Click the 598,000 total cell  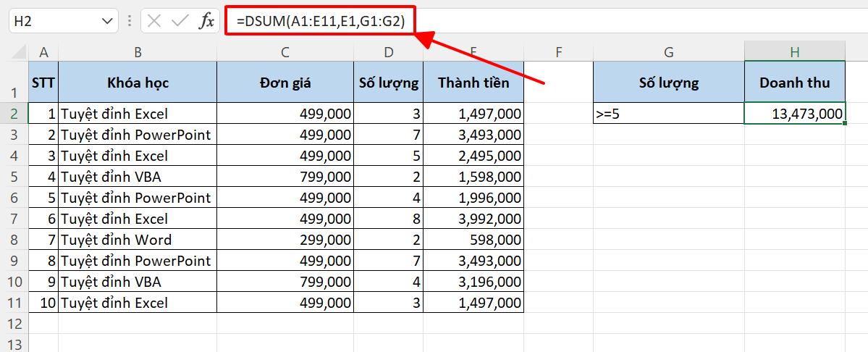[473, 240]
